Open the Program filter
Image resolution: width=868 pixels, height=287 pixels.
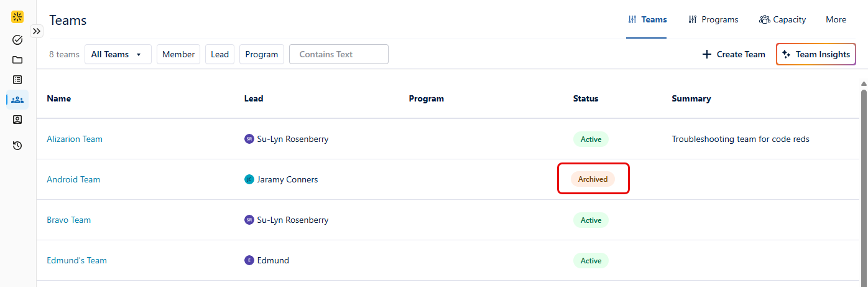[262, 54]
